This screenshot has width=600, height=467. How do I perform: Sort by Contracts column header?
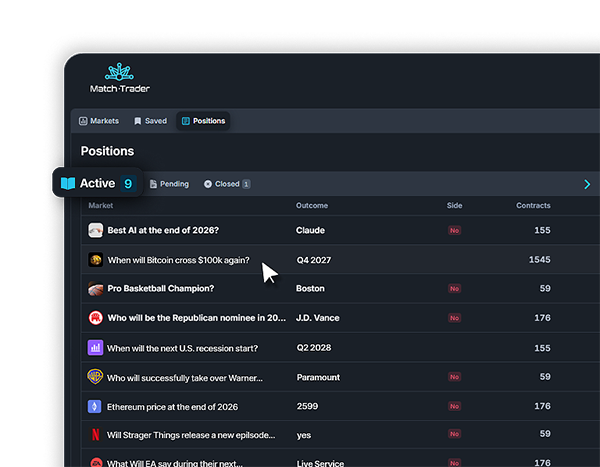coord(533,206)
